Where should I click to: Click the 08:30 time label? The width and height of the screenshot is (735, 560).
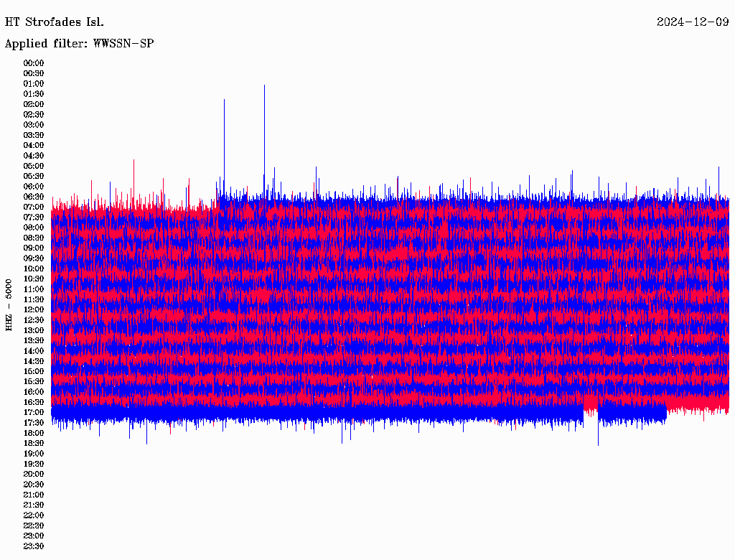(34, 238)
